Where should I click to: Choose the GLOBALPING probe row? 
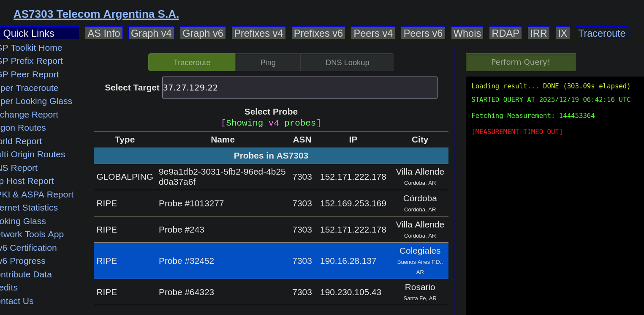coord(271,177)
